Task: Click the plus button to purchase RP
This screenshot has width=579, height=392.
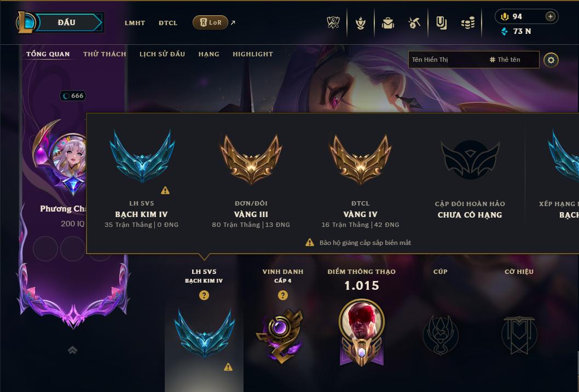Action: (550, 16)
